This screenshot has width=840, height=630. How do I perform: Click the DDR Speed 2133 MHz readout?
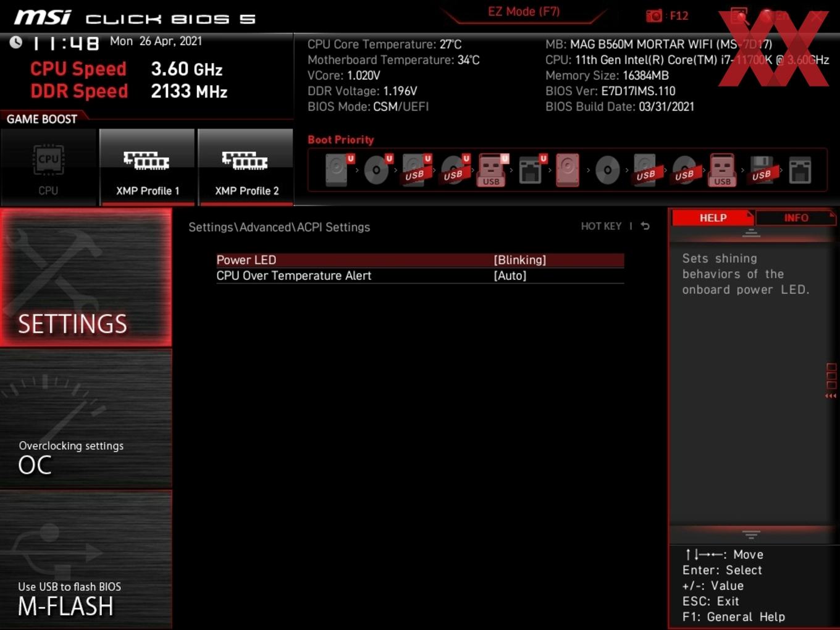129,91
